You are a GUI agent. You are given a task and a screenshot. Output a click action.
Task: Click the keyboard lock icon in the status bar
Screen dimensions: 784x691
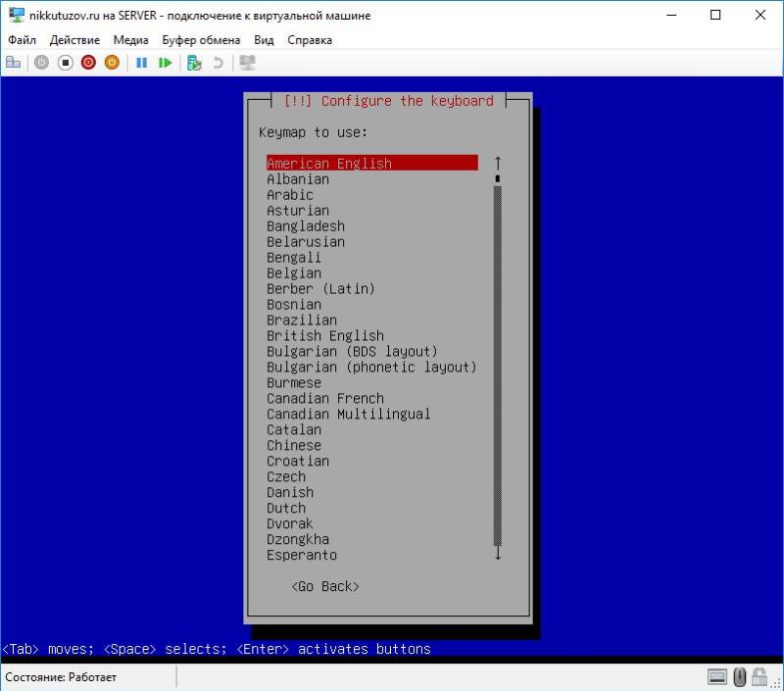pos(759,676)
